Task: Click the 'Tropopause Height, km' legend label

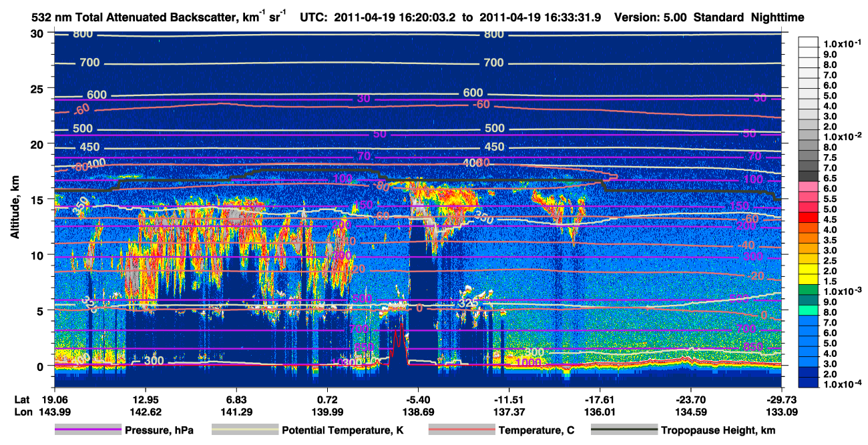Action: (x=718, y=431)
